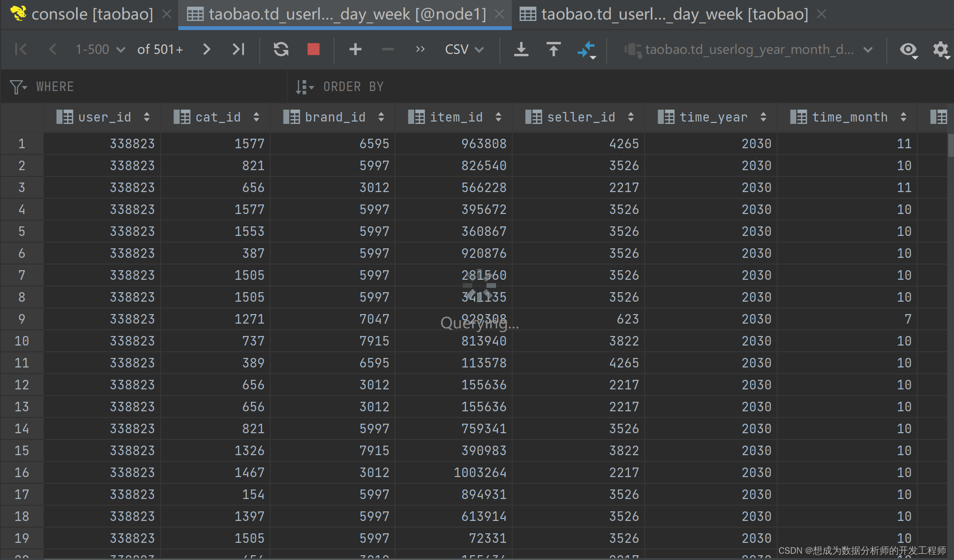
Task: Select row number 1
Action: click(22, 143)
